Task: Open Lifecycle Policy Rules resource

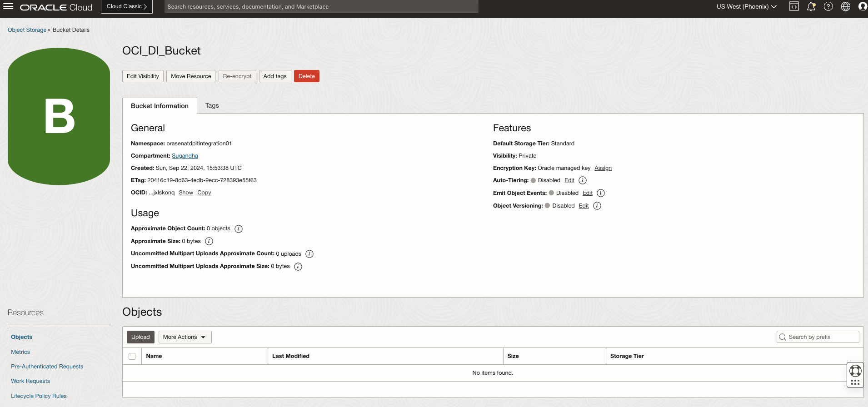Action: pyautogui.click(x=39, y=396)
